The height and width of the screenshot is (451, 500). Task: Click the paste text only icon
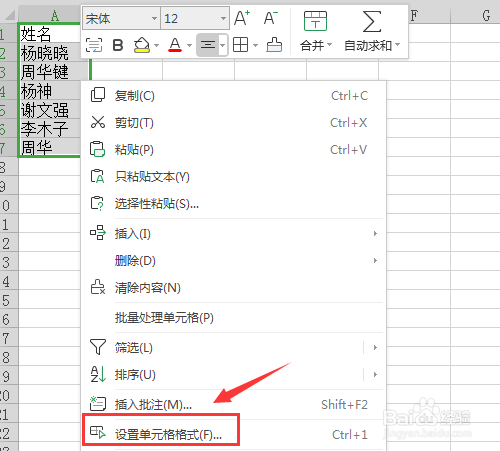pos(97,176)
